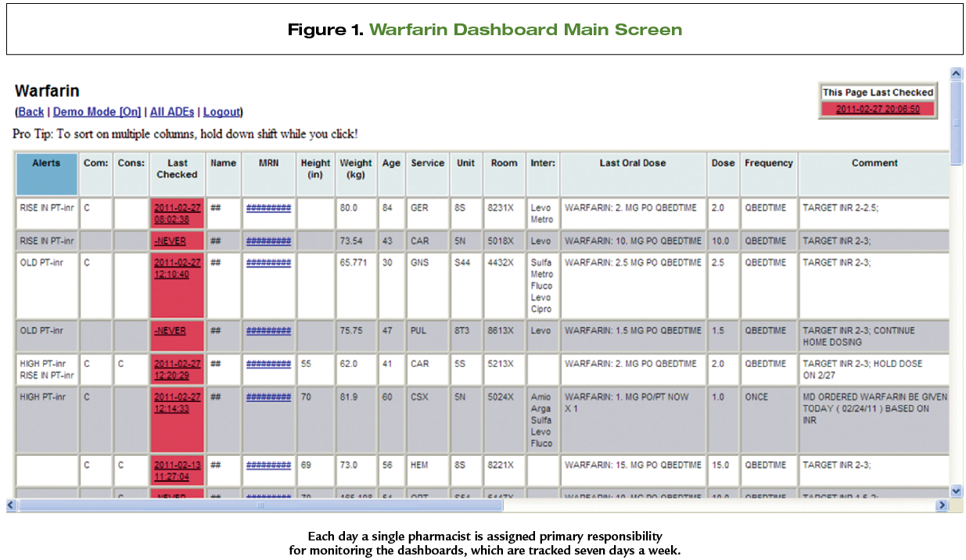Click the horizontal scrollbar left arrow
Screen dimensions: 966x560
coord(12,505)
